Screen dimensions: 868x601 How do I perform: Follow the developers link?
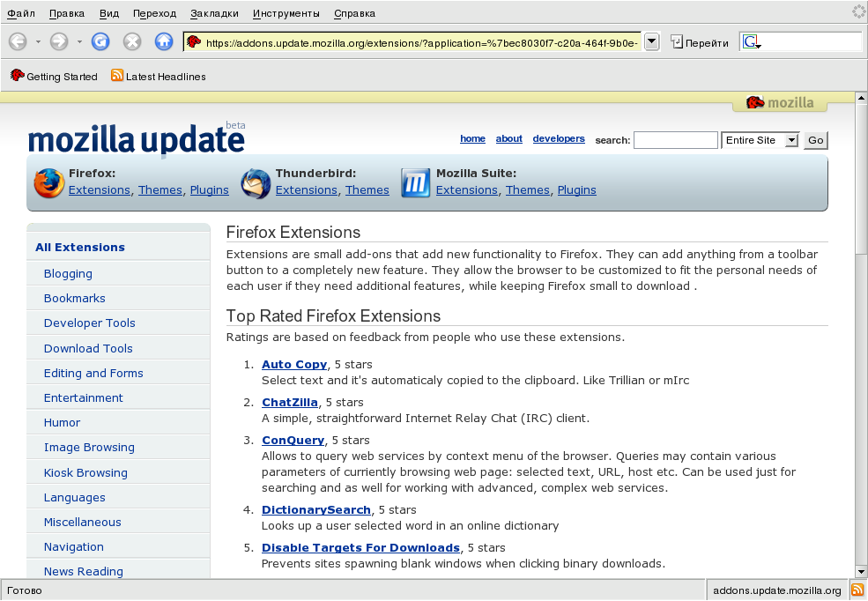559,138
